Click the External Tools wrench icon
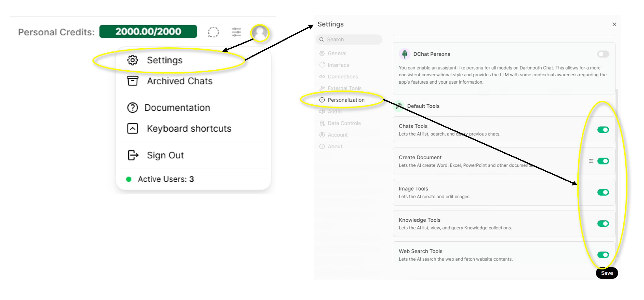 click(x=322, y=88)
